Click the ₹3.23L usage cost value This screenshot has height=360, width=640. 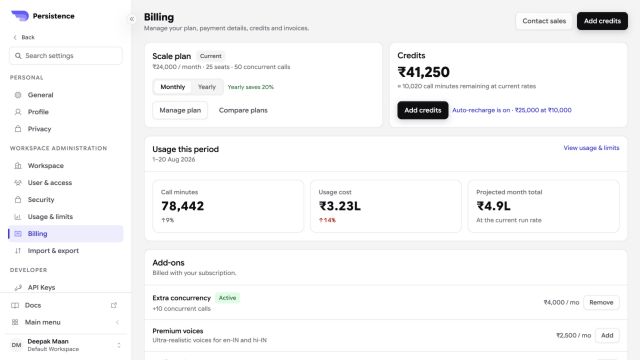pyautogui.click(x=340, y=206)
